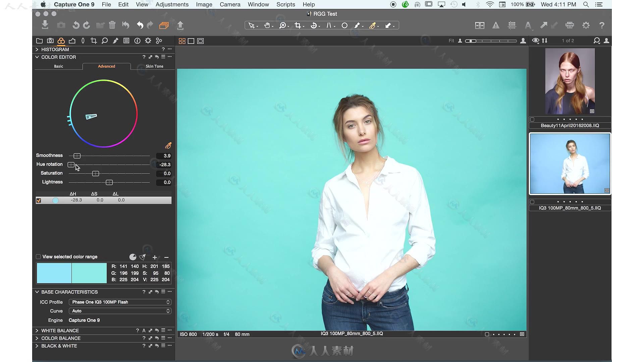644x362 pixels.
Task: Open the Exposure tool tab
Action: pos(72,41)
